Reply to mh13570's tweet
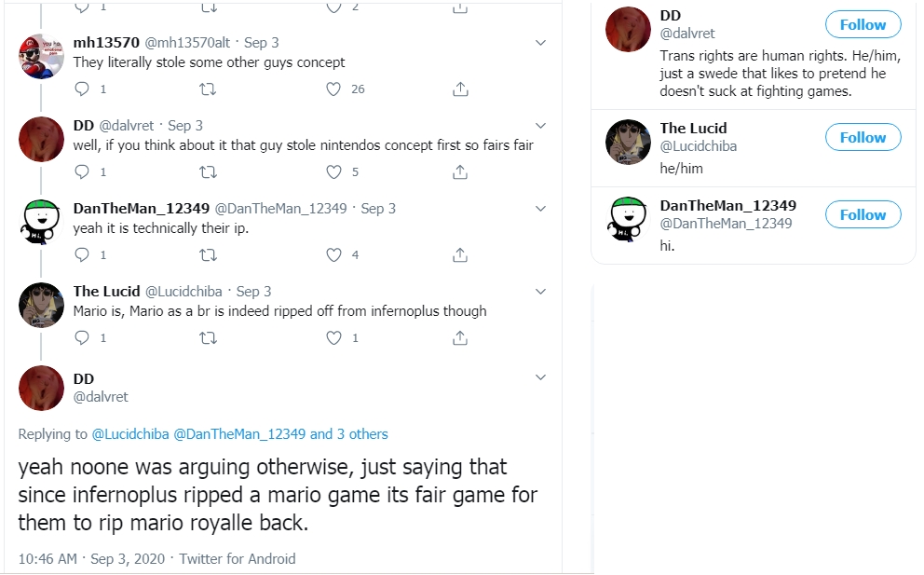This screenshot has width=924, height=575. 82,89
